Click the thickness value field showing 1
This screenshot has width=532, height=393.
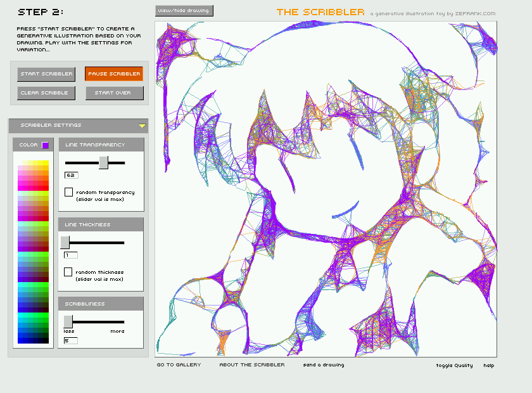(x=70, y=255)
